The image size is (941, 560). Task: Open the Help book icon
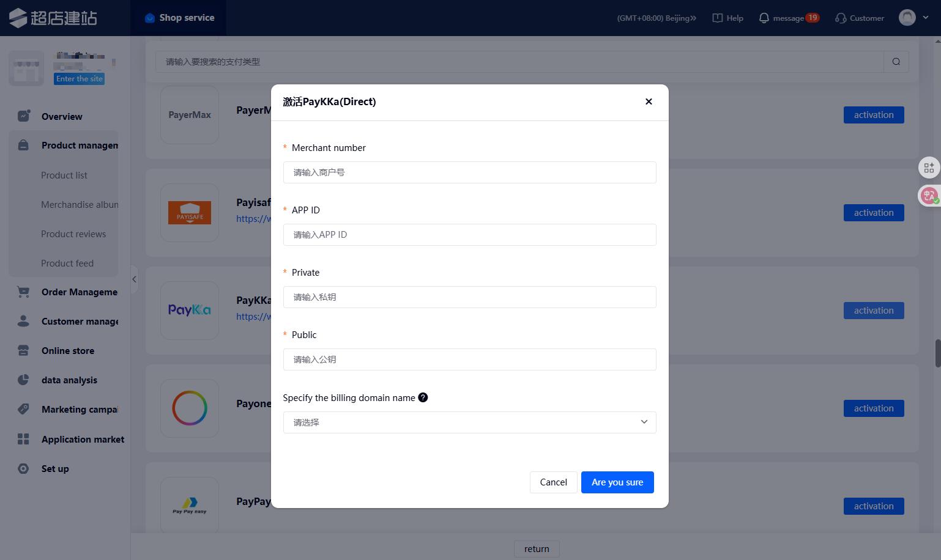[718, 18]
